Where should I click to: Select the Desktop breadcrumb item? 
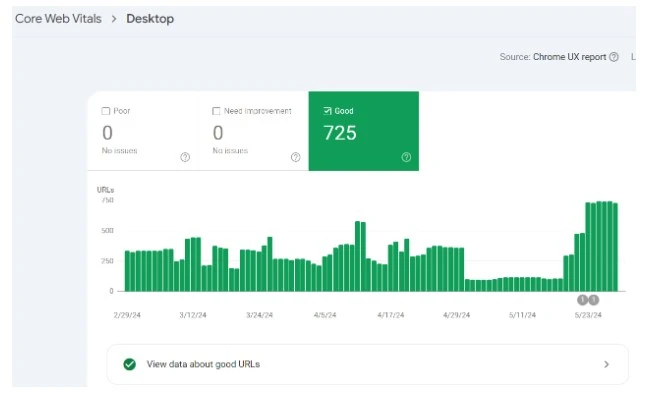pos(150,19)
